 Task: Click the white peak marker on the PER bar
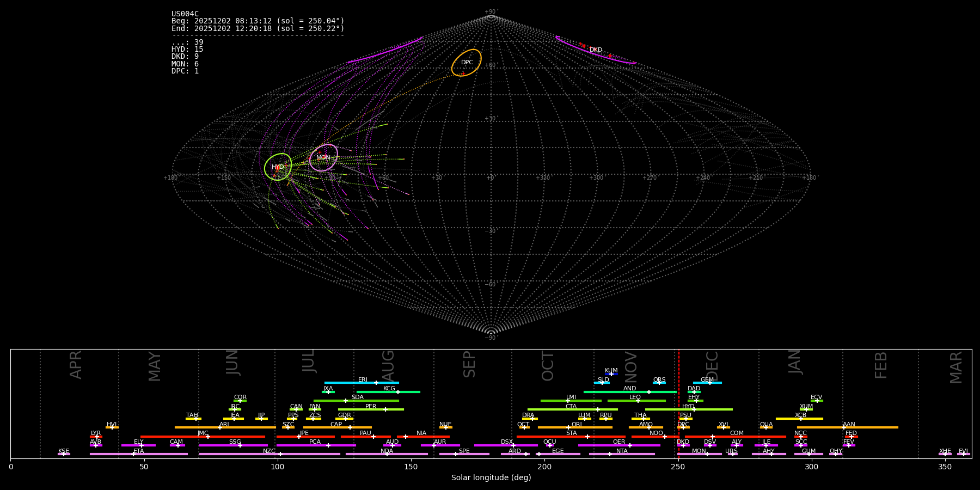pyautogui.click(x=385, y=409)
